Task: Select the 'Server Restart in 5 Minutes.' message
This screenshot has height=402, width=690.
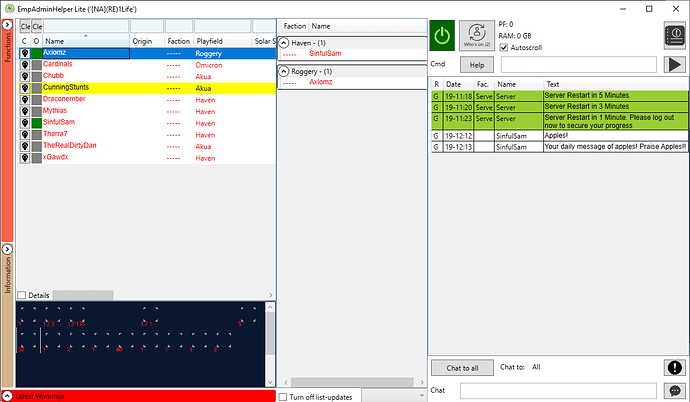Action: click(560, 96)
